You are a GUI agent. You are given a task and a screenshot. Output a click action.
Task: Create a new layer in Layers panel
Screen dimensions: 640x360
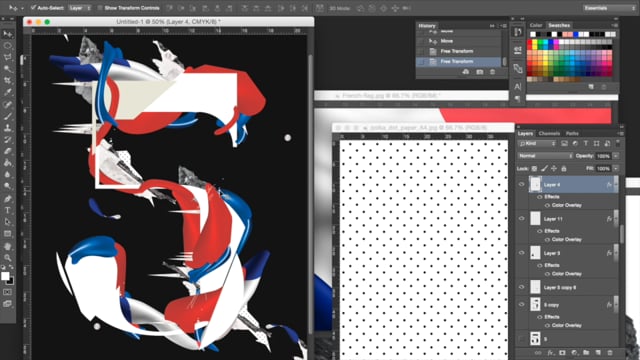click(x=598, y=353)
